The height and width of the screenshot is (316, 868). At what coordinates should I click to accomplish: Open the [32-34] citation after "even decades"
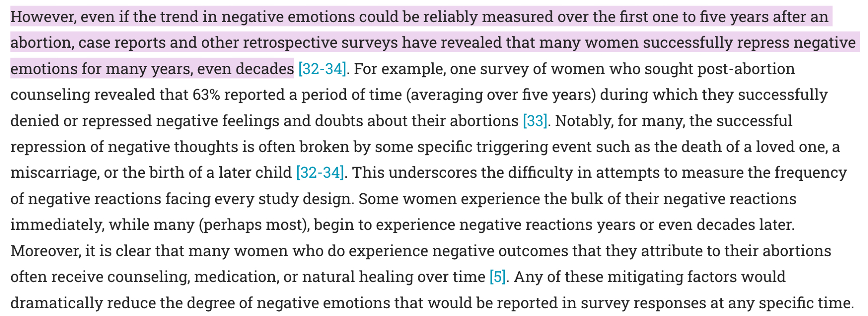322,69
